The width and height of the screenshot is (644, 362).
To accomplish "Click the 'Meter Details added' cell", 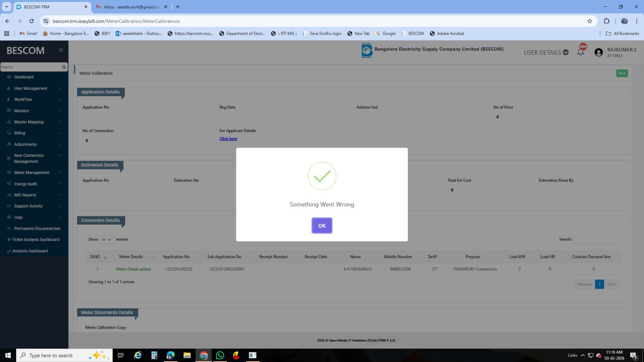I will click(x=133, y=269).
